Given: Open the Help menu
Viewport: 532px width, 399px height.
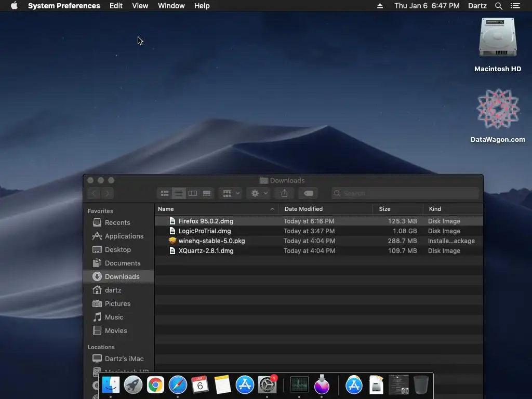Looking at the screenshot, I should (x=202, y=6).
